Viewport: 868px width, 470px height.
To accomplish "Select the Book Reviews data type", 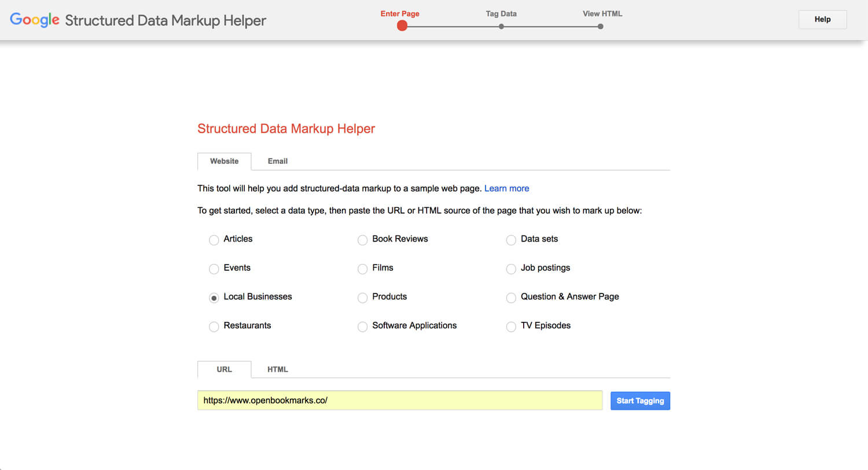I will 363,240.
